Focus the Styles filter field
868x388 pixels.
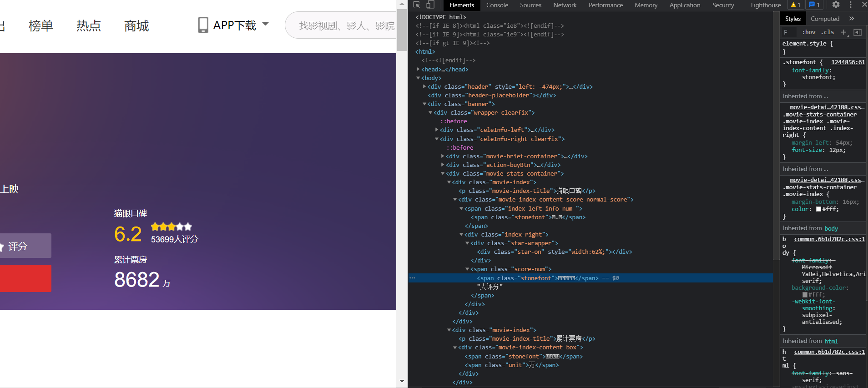tap(789, 32)
